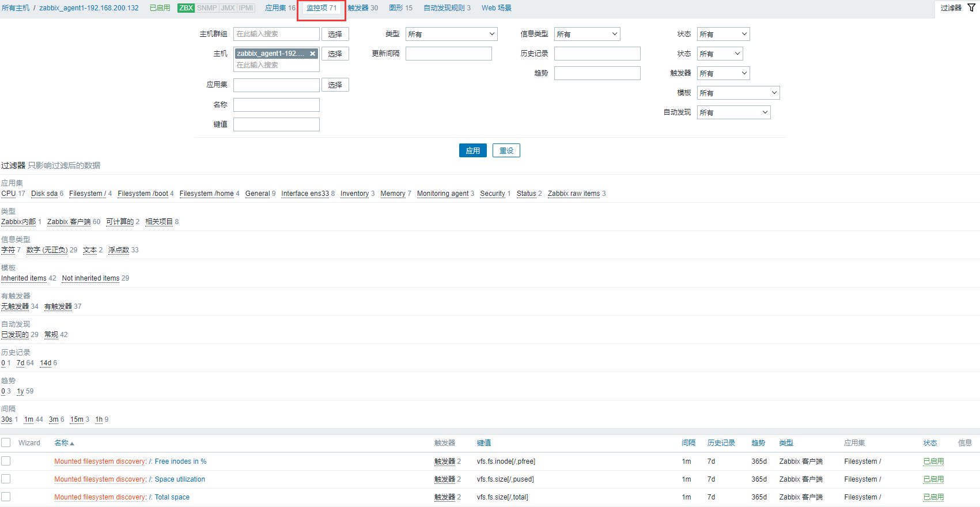This screenshot has width=980, height=507.
Task: Open the first 状态 dropdown
Action: click(723, 34)
